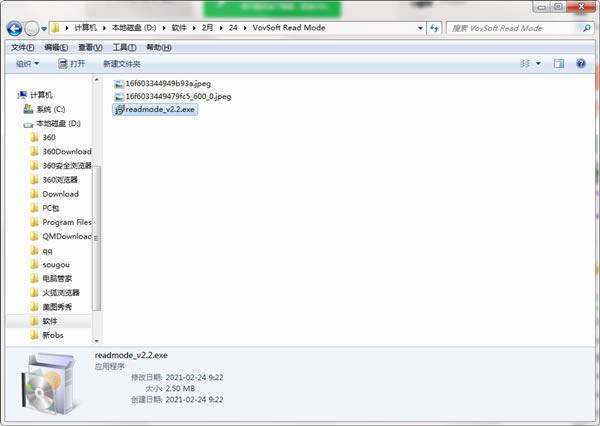This screenshot has height=426, width=600.
Task: Select the readmode_v2.2.exe file
Action: pyautogui.click(x=155, y=109)
